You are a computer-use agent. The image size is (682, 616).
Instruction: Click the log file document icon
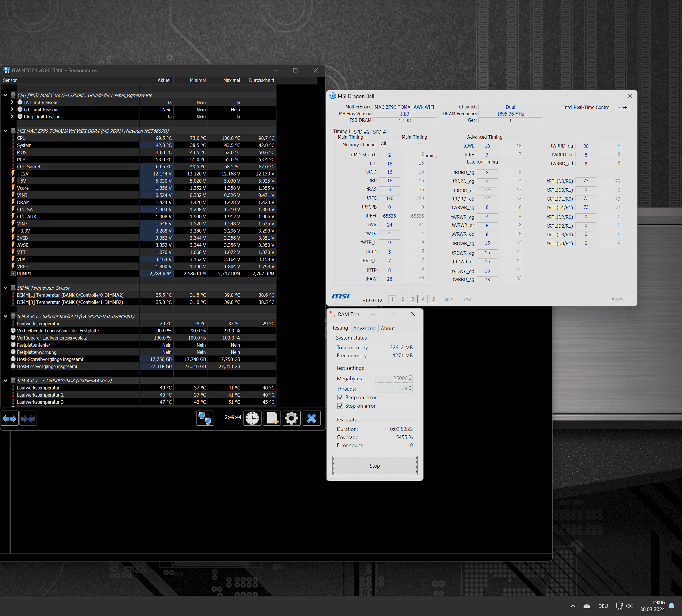(272, 418)
